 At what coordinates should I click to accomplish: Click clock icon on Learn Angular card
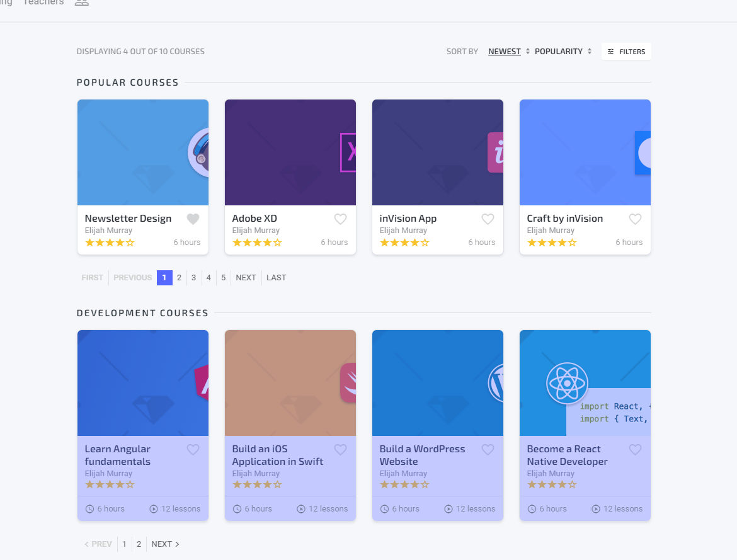[90, 509]
